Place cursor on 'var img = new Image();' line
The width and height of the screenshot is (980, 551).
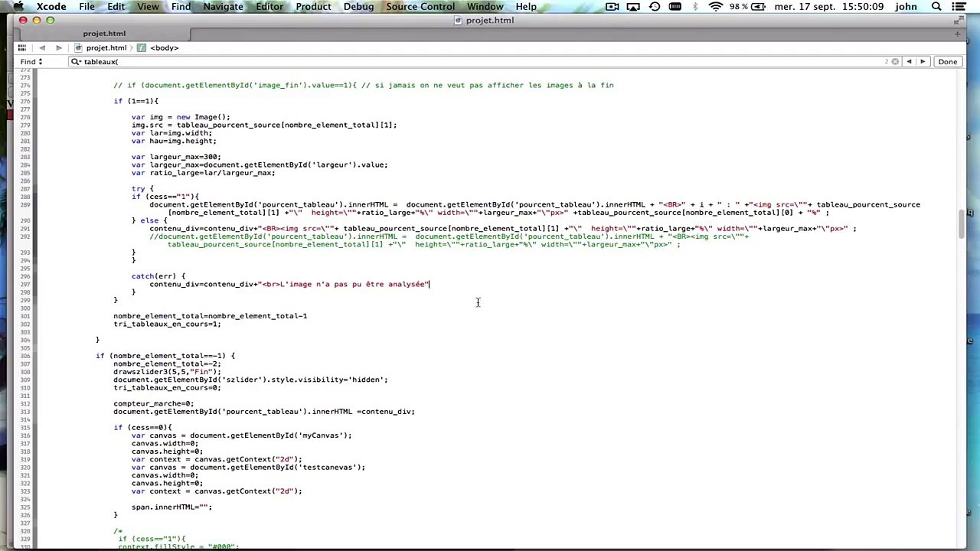pos(181,117)
